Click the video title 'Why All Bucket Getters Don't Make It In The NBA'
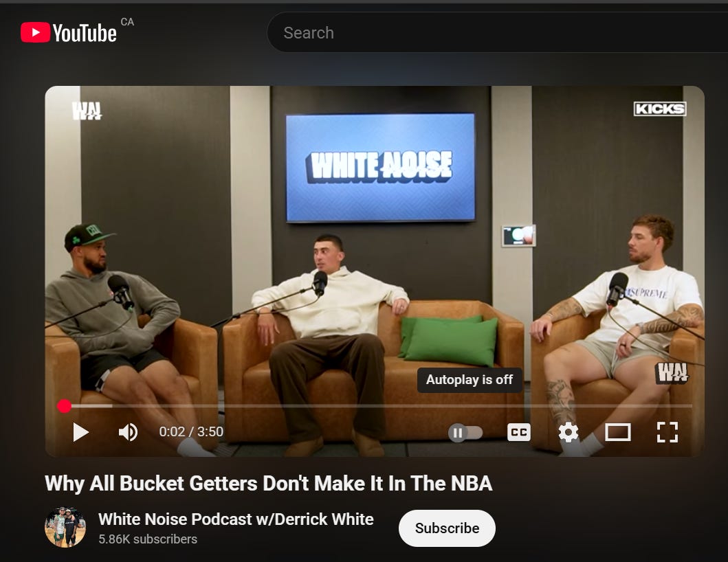Image resolution: width=728 pixels, height=562 pixels. [268, 483]
